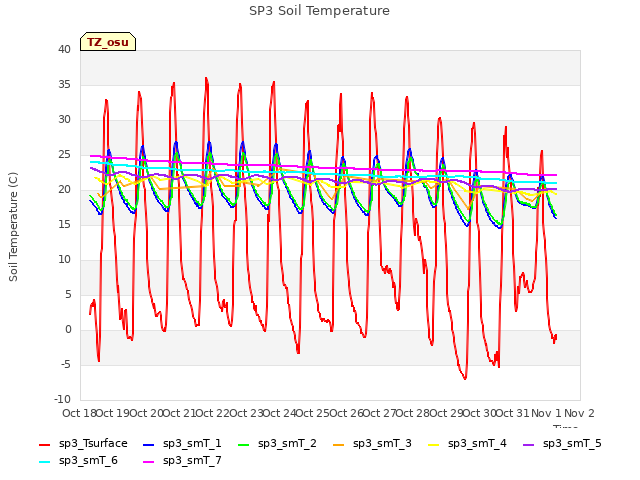640x480 pixels.
Task: Click the 0 y-axis tick label
Action: point(68,330)
